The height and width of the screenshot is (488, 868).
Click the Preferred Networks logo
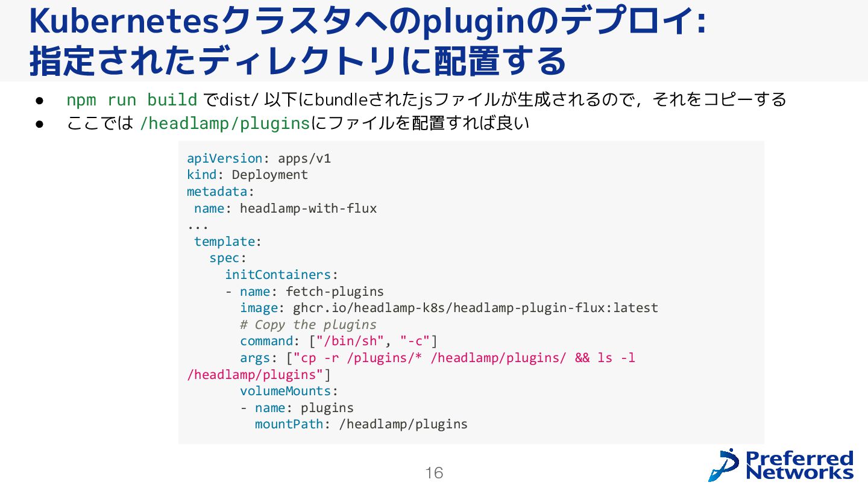781,465
